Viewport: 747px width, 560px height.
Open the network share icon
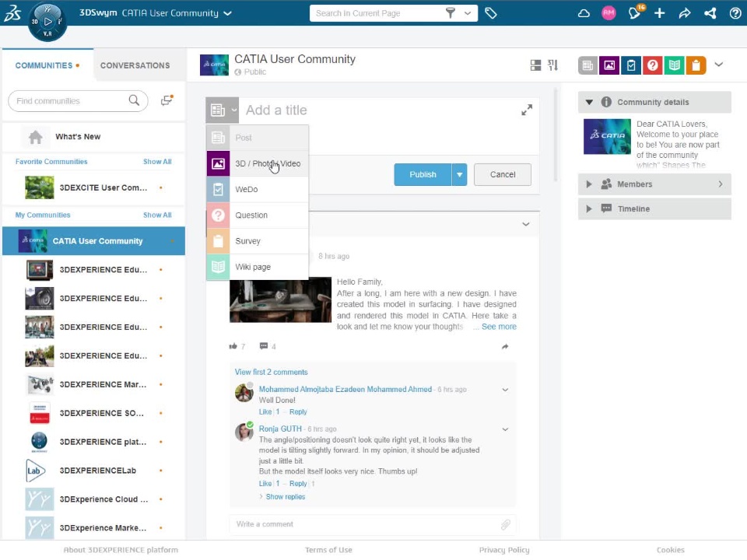pos(710,13)
